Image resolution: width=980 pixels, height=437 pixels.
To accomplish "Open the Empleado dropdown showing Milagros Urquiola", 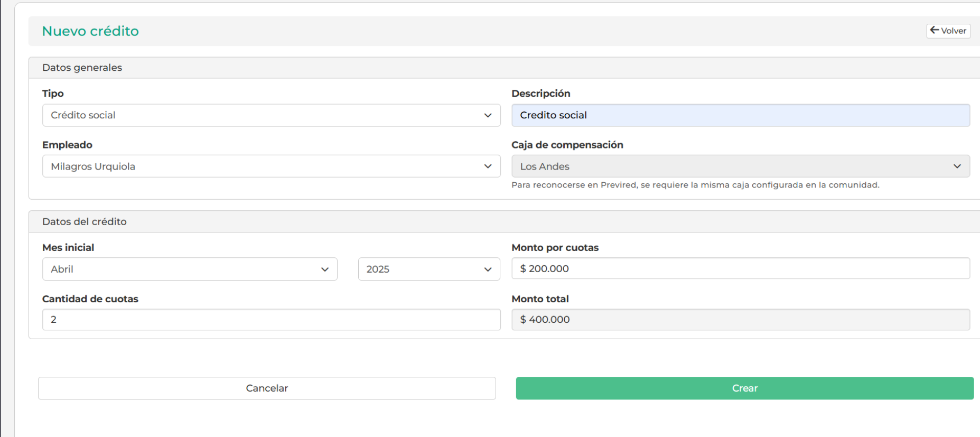I will pyautogui.click(x=264, y=166).
